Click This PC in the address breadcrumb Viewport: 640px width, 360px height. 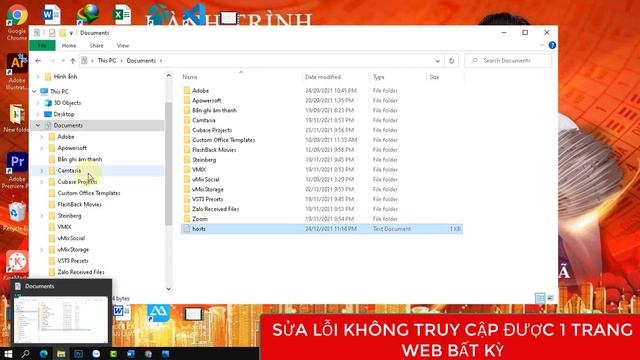pos(107,61)
